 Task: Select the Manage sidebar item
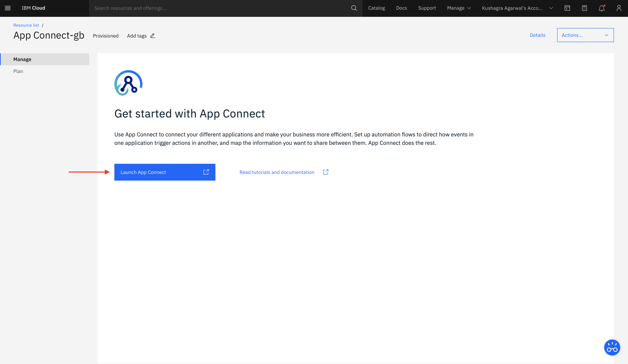click(22, 59)
